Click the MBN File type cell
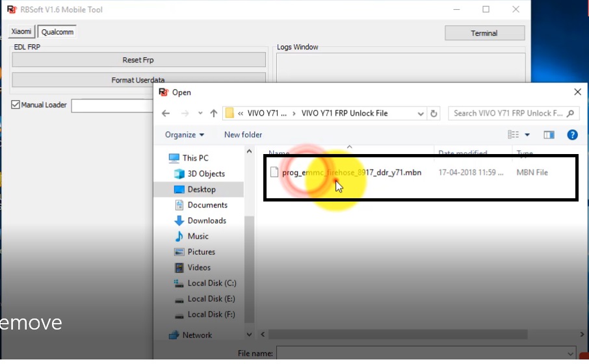The width and height of the screenshot is (589, 364). (x=532, y=173)
